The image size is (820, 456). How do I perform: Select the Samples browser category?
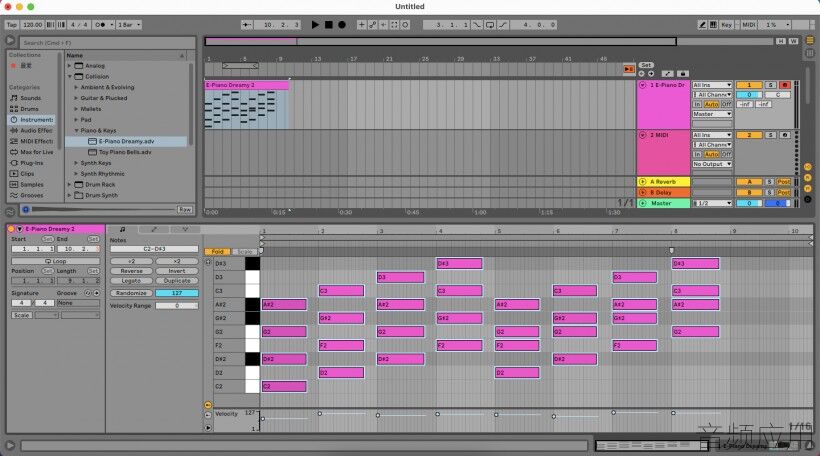(x=31, y=185)
